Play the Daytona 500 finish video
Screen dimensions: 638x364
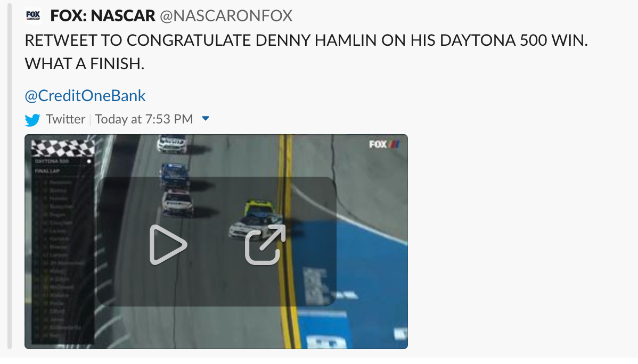[168, 245]
